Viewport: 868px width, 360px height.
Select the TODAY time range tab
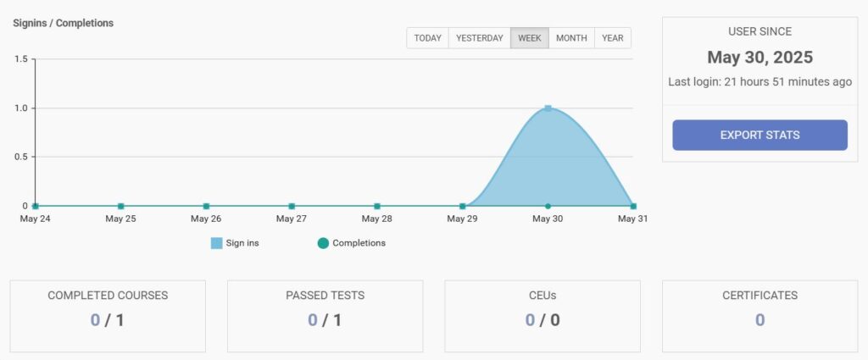point(427,38)
